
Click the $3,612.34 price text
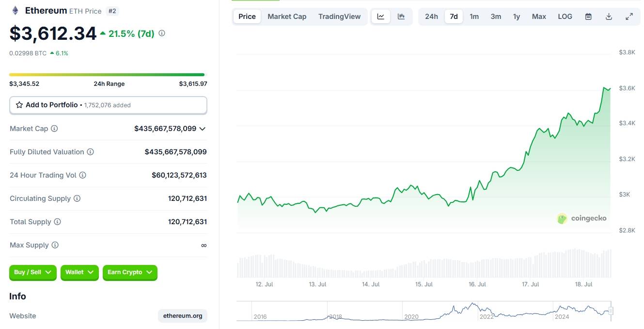53,33
